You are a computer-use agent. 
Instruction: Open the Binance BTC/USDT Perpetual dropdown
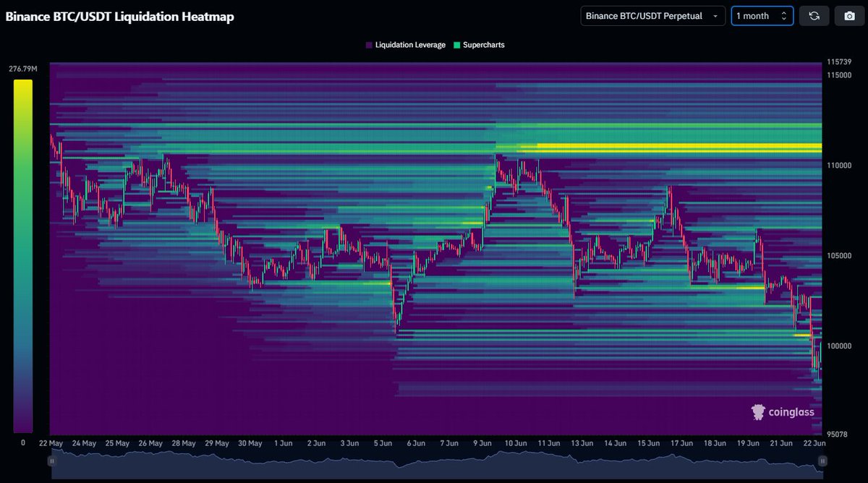[x=652, y=16]
